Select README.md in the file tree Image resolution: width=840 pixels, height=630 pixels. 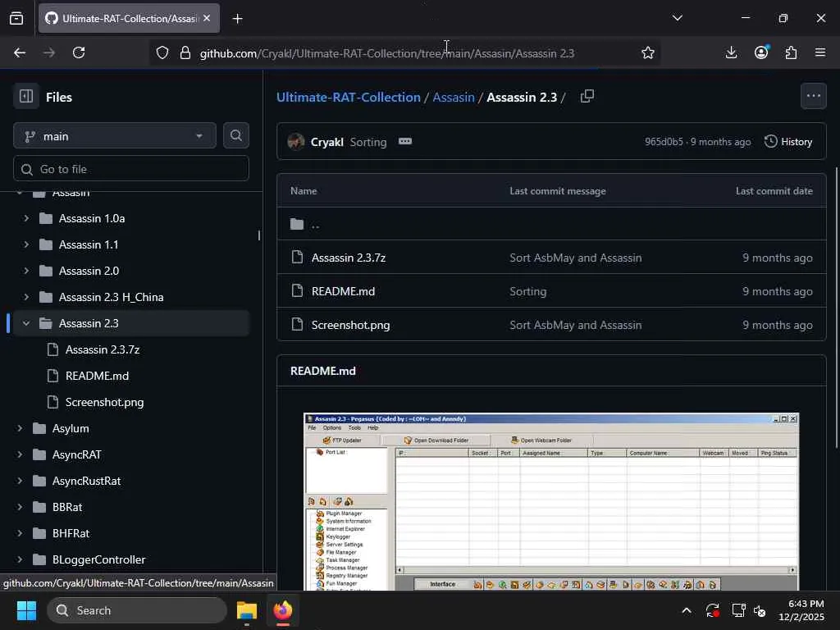pos(97,376)
